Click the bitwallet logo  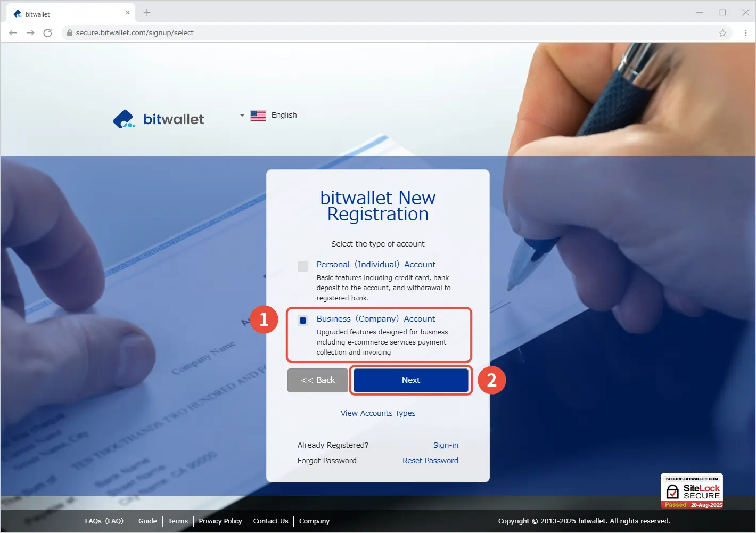pyautogui.click(x=159, y=119)
